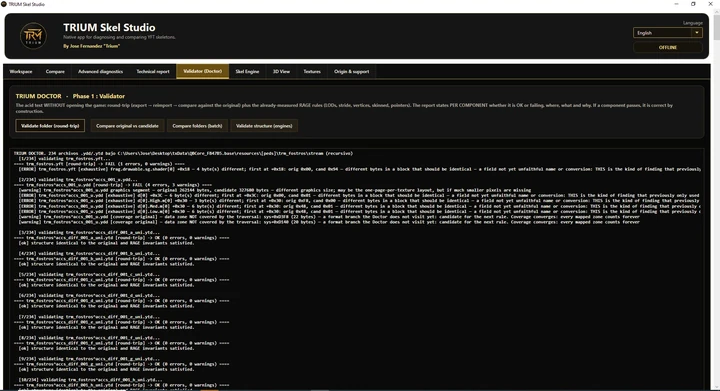
Task: Click log line '[7/234] validating' accs_diff_001_e_uni.ytd
Action: click(89, 317)
